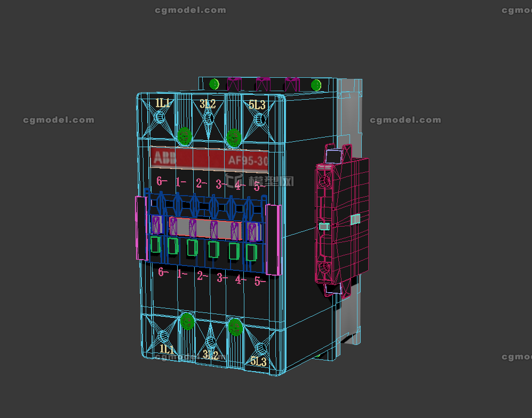Select the 5L3 terminal label at the bottom

click(258, 359)
